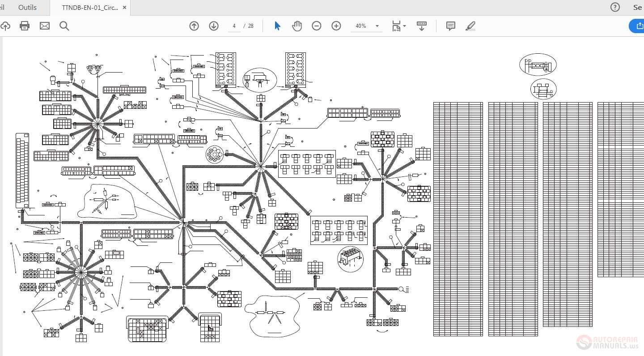Add a comment note
This screenshot has height=356, width=644.
(x=451, y=26)
